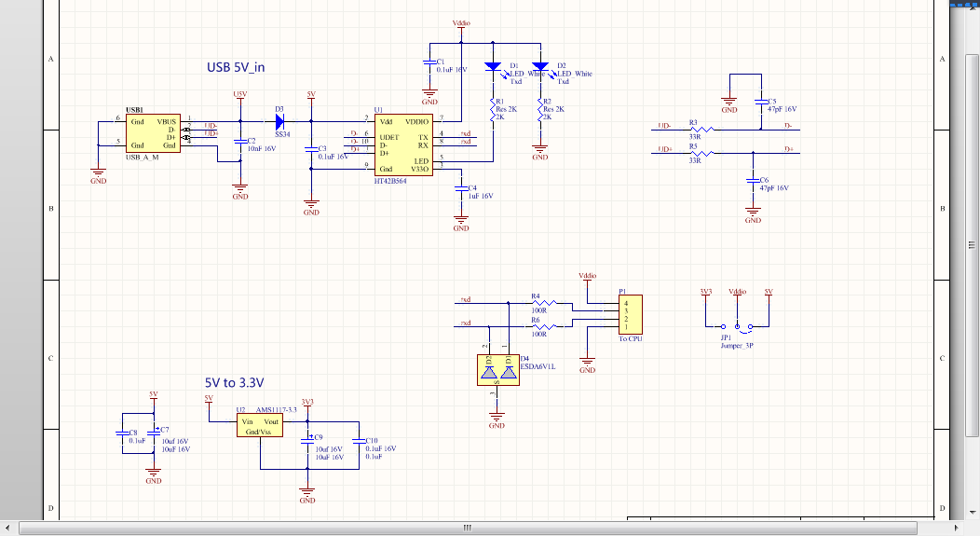Image resolution: width=980 pixels, height=536 pixels.
Task: Select the R5 33R resistor symbol
Action: (701, 153)
